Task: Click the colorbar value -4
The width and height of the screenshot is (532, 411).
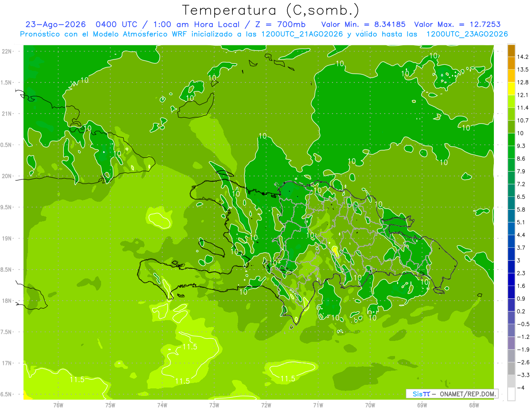Action: coord(521,388)
